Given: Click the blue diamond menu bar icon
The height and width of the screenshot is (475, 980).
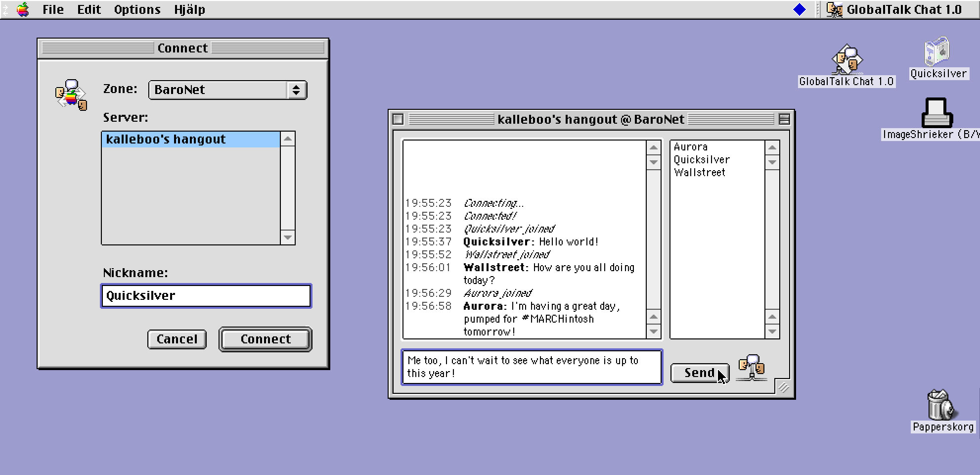Looking at the screenshot, I should pos(799,9).
